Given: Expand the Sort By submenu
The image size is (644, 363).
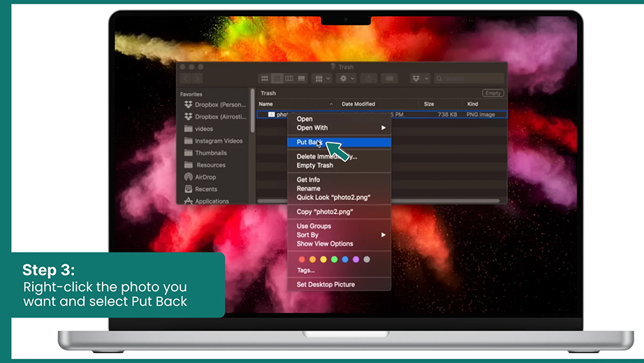Looking at the screenshot, I should pos(339,235).
